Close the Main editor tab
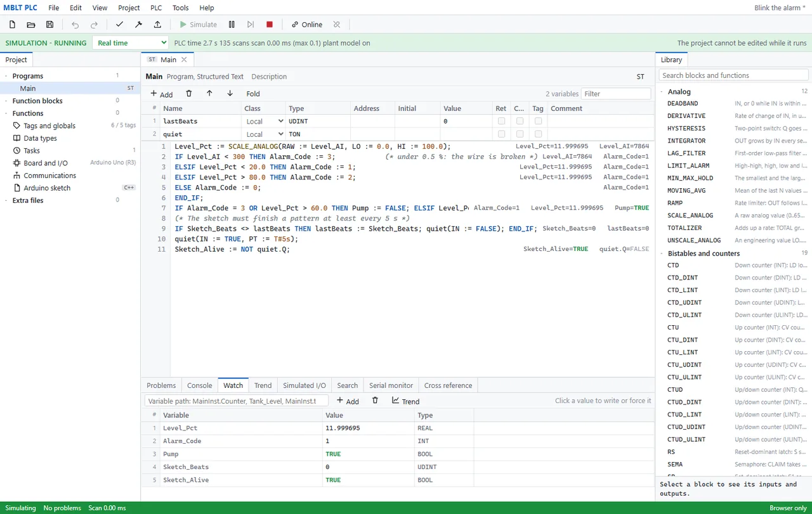Viewport: 812px width, 514px height. point(184,60)
